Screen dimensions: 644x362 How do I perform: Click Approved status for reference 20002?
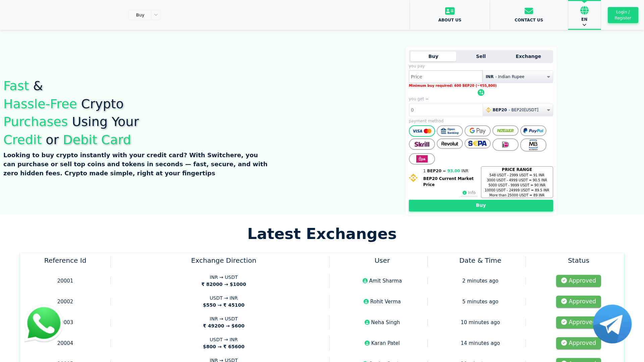(x=578, y=302)
